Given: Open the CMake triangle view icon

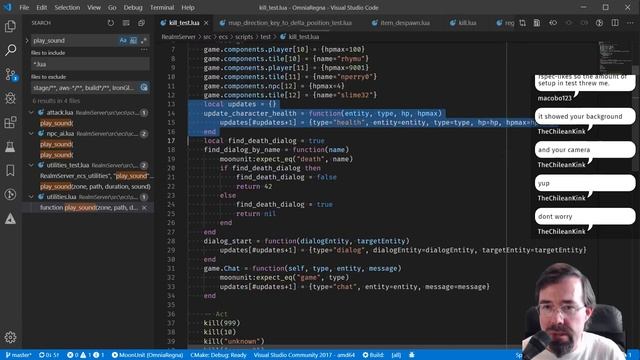Looking at the screenshot, I should point(10,219).
